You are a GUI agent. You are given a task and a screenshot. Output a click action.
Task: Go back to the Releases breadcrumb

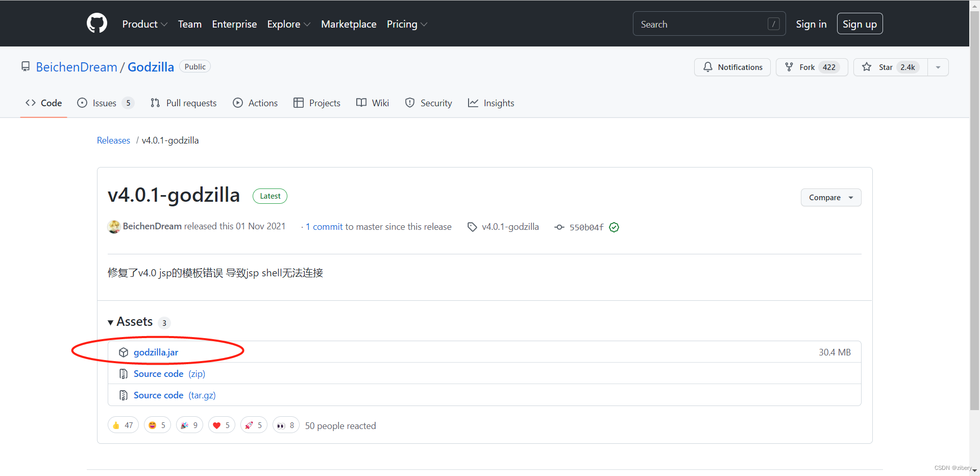click(113, 140)
